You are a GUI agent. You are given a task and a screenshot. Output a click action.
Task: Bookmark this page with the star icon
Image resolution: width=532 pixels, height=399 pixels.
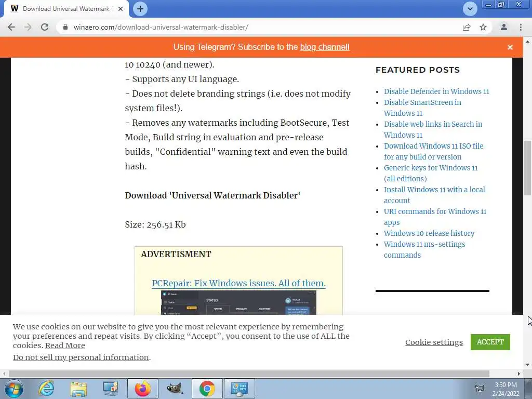pos(483,27)
